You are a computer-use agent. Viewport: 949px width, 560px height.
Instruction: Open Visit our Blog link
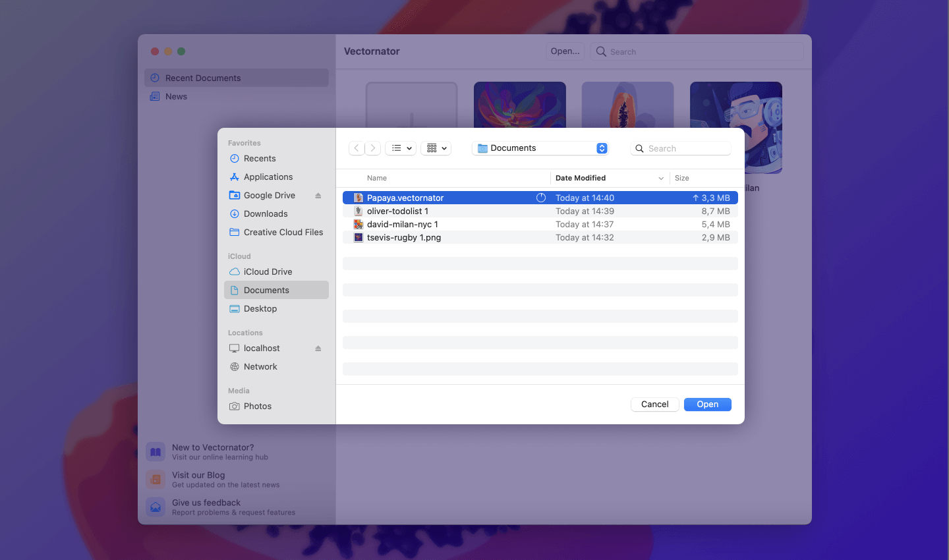226,480
